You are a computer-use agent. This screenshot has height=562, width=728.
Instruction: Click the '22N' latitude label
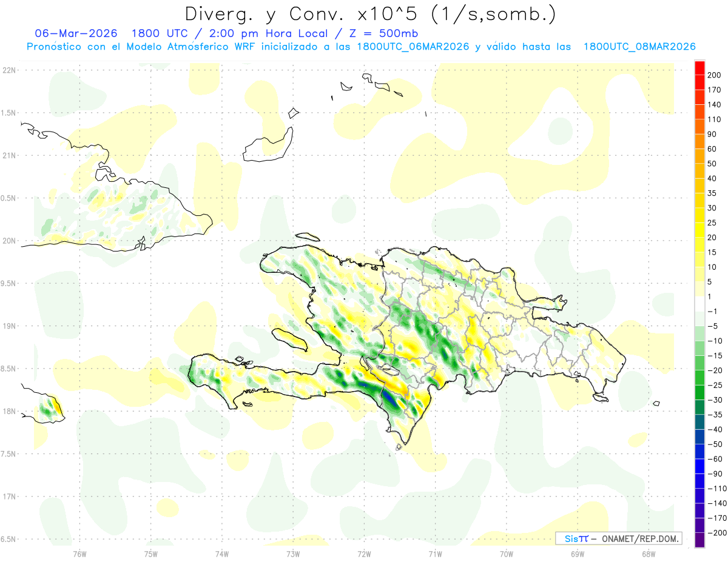pyautogui.click(x=8, y=70)
